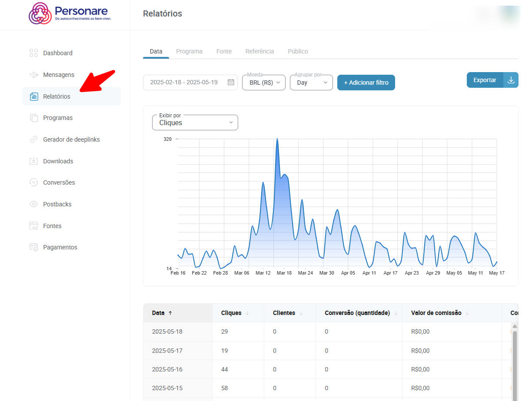The width and height of the screenshot is (532, 401).
Task: Expand the Agrupar por Day dropdown
Action: pos(311,83)
